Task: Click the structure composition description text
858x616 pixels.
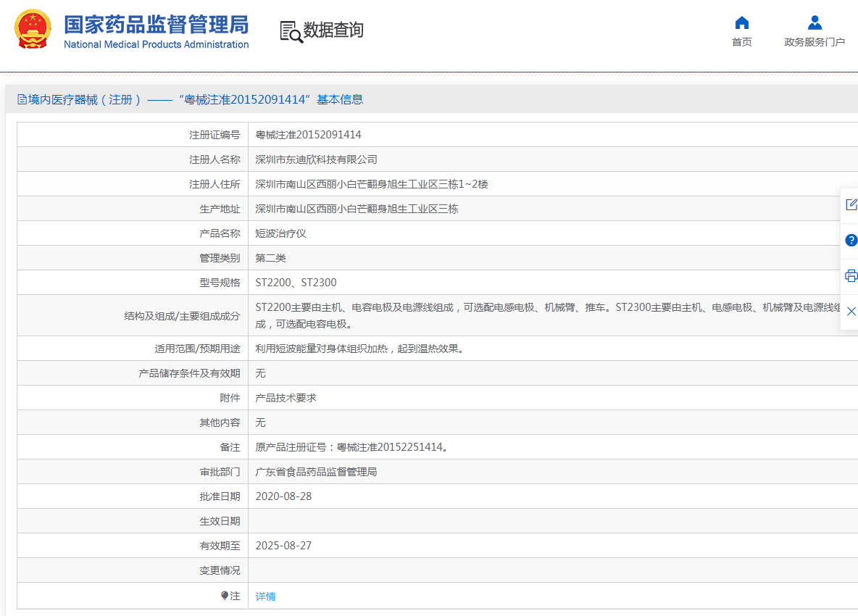Action: (549, 316)
